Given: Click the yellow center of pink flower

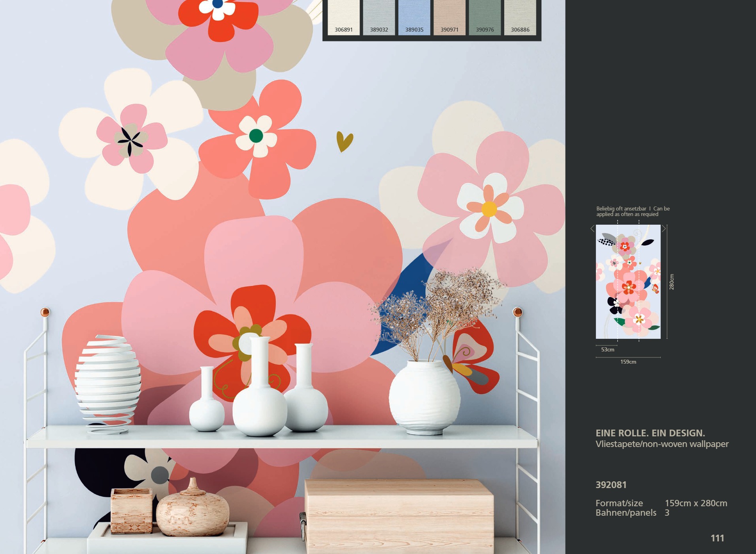Looking at the screenshot, I should pos(489,209).
